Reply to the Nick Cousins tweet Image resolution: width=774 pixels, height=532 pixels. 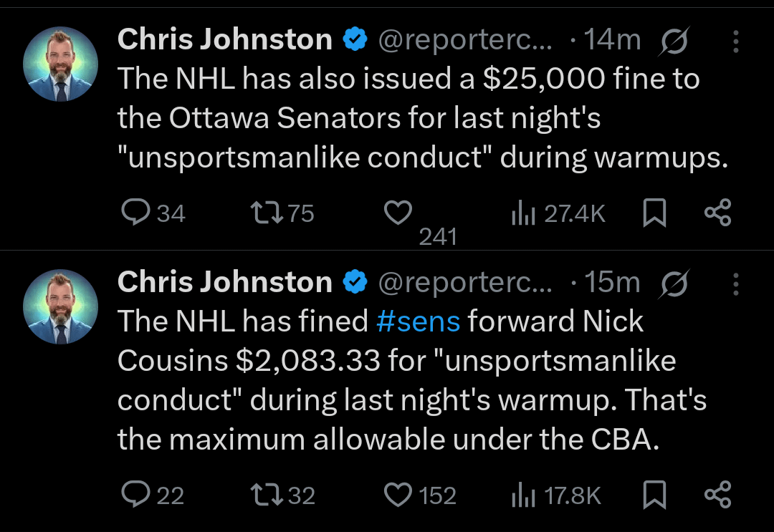pos(137,494)
